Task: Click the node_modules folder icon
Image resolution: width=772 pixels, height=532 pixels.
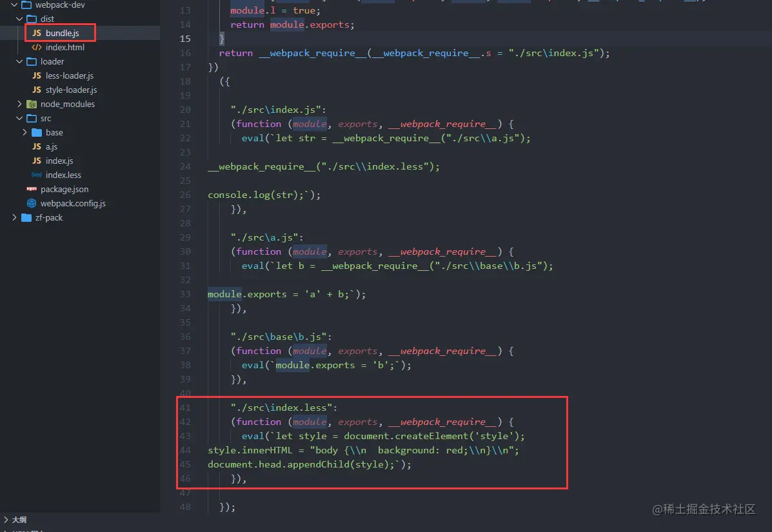Action: click(x=32, y=104)
